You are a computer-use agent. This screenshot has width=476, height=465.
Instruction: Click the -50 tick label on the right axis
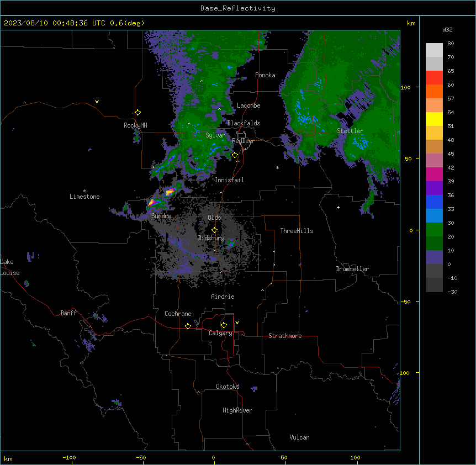[x=405, y=302]
